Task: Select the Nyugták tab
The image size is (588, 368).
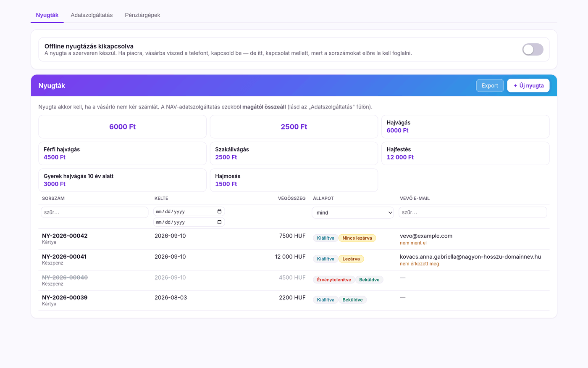Action: pos(47,15)
